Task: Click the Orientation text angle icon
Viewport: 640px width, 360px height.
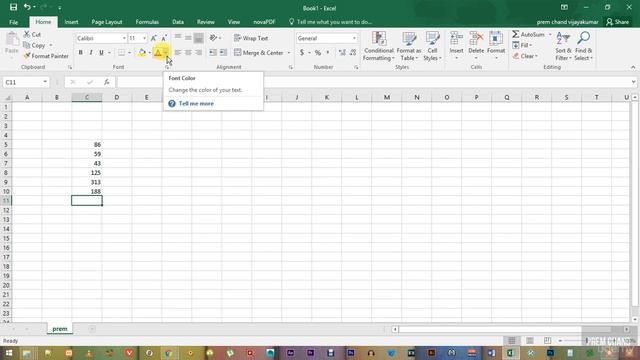Action: pyautogui.click(x=213, y=38)
